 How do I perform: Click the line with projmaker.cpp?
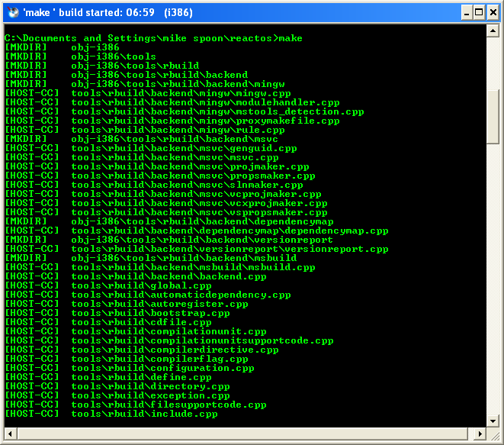tap(157, 166)
